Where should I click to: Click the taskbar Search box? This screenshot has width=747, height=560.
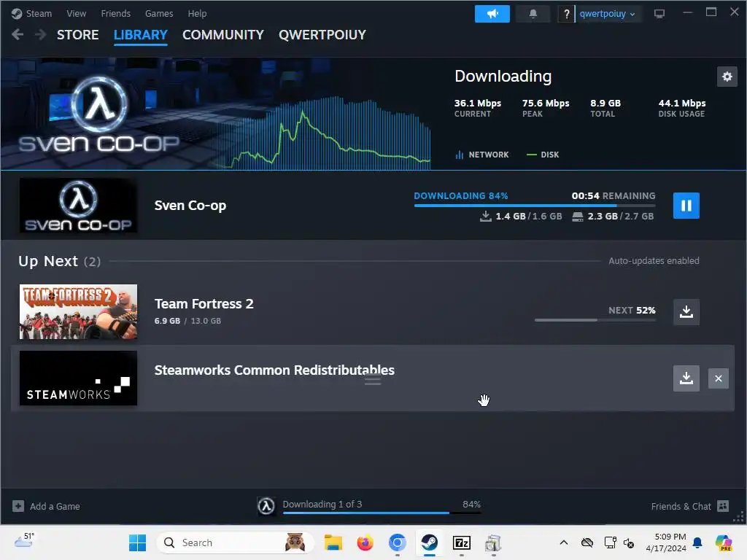[x=235, y=542]
